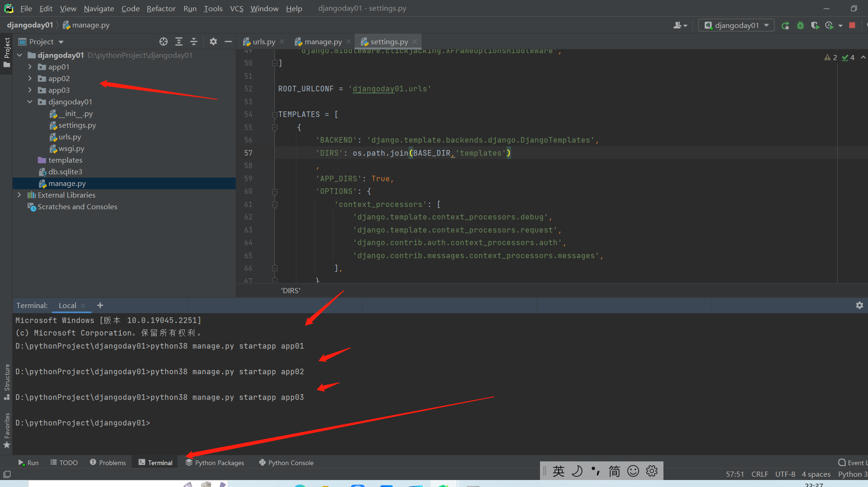Viewport: 868px width, 487px height.
Task: Click the 'DIRS' editor breadcrumb
Action: (291, 291)
